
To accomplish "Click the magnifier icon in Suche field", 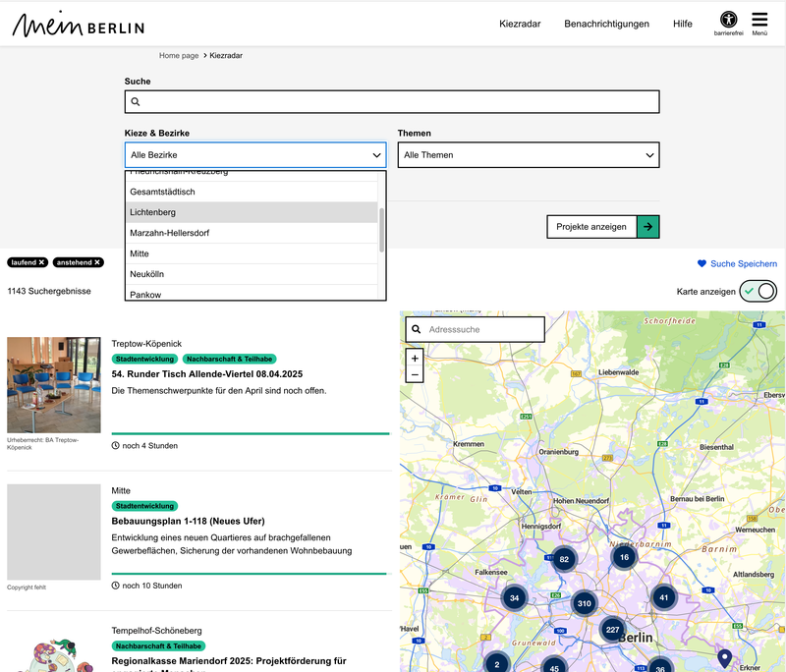I will click(x=136, y=102).
